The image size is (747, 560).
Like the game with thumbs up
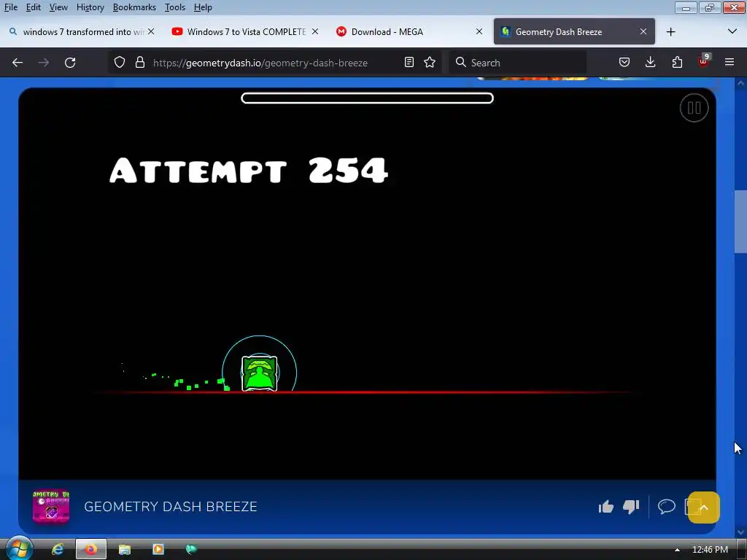[605, 507]
